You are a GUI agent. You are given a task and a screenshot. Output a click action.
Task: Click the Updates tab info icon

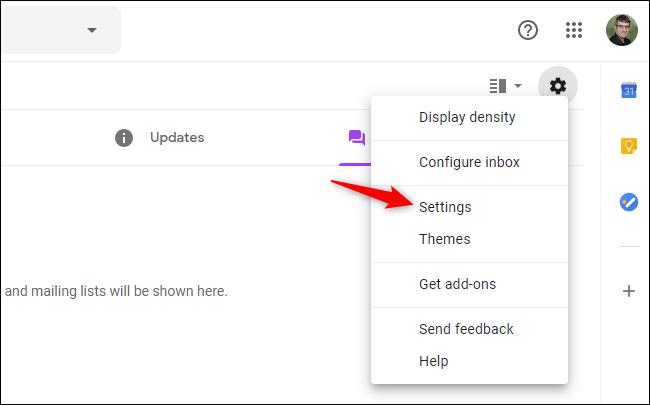point(124,138)
